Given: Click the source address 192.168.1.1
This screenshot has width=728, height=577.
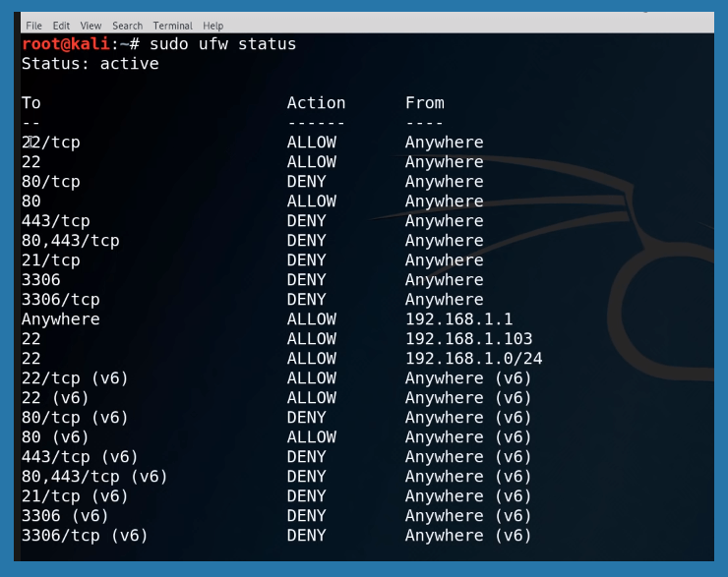Looking at the screenshot, I should click(x=458, y=319).
